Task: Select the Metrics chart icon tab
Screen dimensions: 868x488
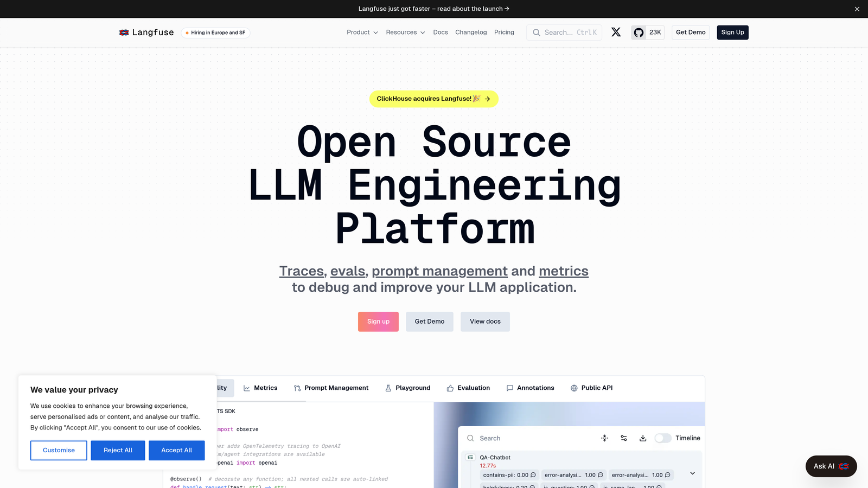Action: pos(246,388)
